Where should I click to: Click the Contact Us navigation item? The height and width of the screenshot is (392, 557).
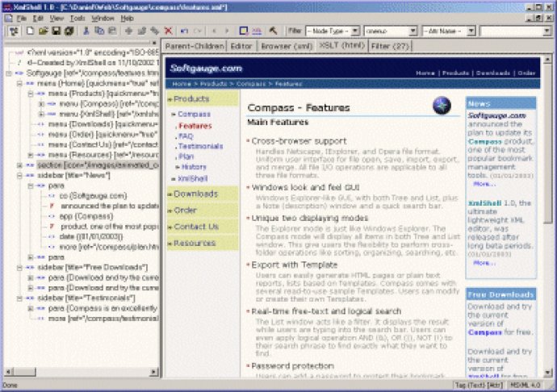(x=203, y=227)
